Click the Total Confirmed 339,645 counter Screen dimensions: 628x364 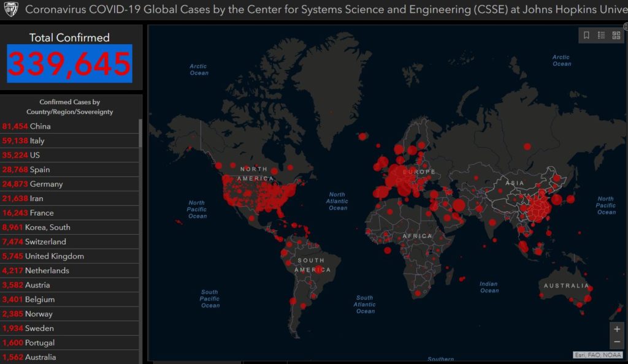70,64
